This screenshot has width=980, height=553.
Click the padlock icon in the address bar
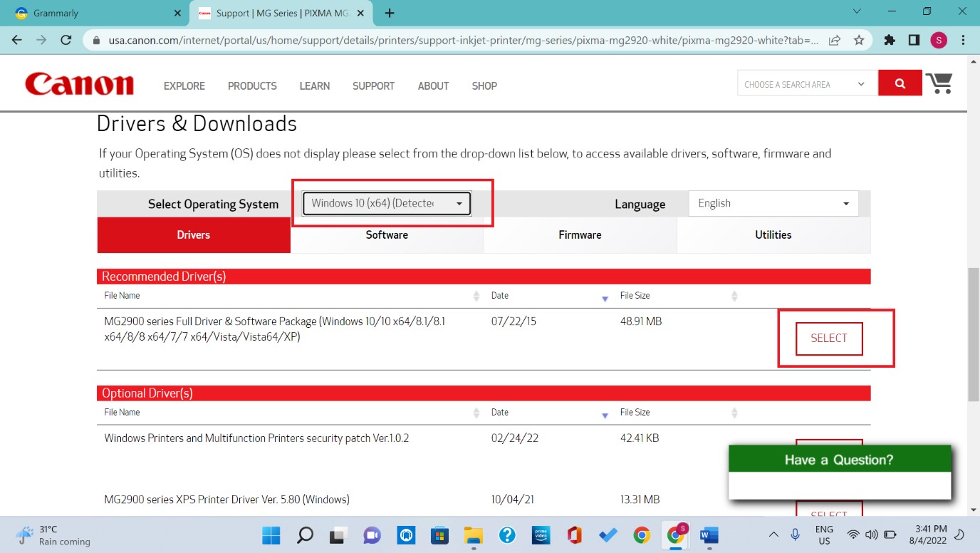[x=95, y=41]
